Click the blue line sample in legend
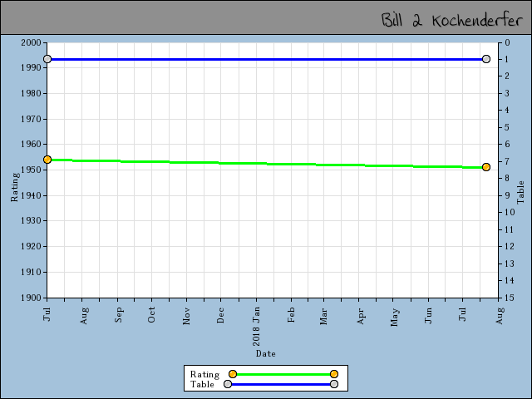The height and width of the screenshot is (399, 532). 281,384
